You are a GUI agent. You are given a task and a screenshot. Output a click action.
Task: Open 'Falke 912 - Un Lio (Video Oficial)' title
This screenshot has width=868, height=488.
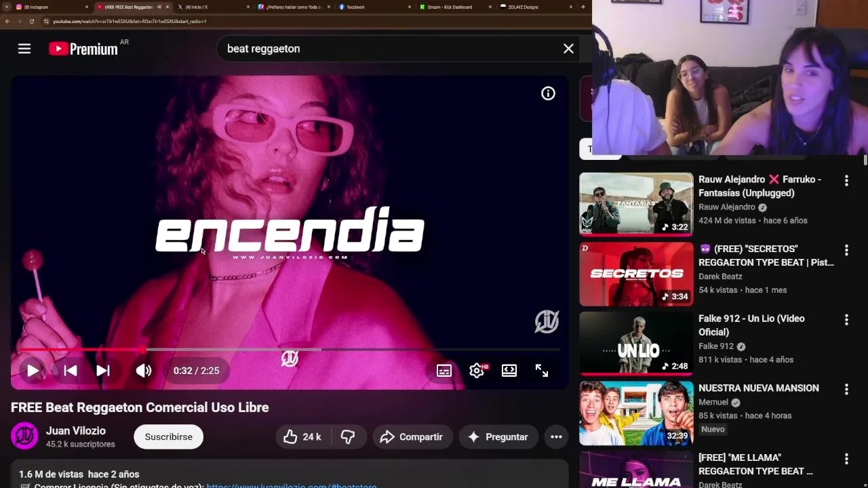[x=751, y=325]
